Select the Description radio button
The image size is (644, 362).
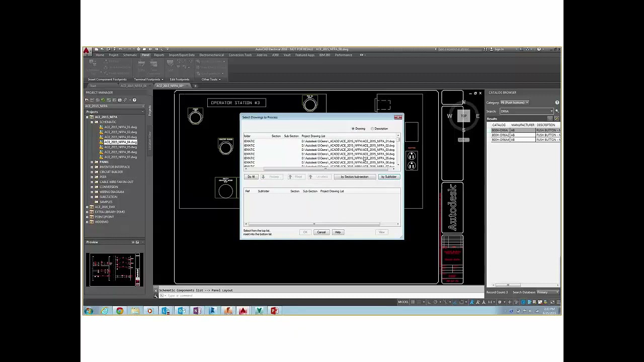(x=372, y=129)
